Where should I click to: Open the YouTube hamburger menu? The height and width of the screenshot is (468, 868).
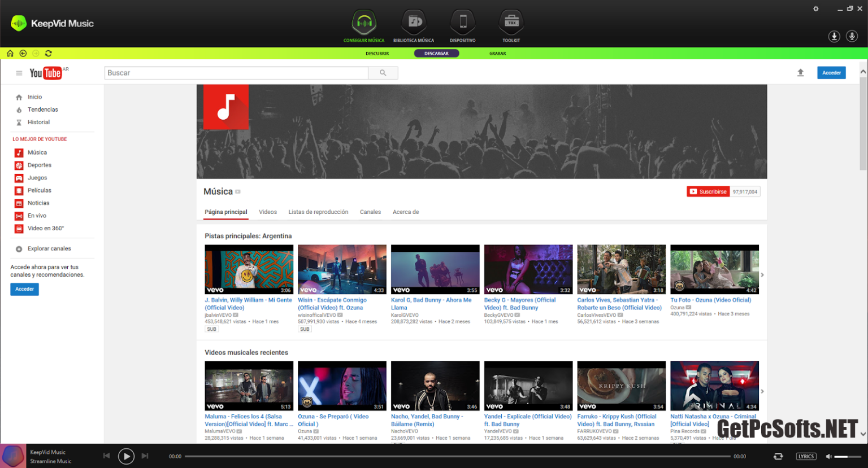(19, 73)
